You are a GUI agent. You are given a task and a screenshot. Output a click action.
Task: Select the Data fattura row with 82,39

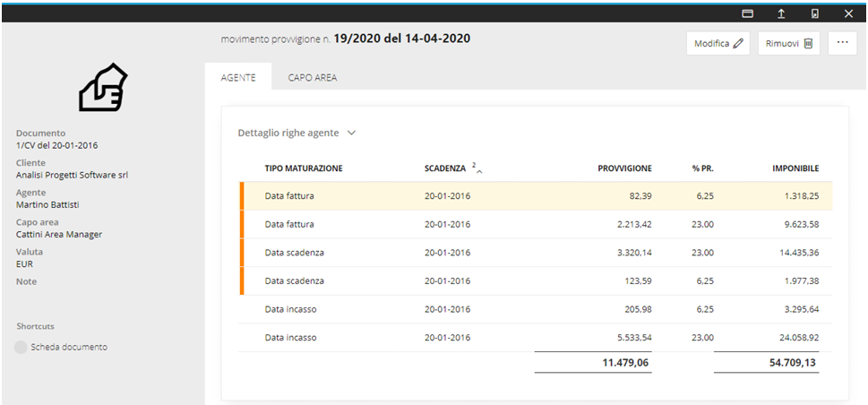(536, 196)
